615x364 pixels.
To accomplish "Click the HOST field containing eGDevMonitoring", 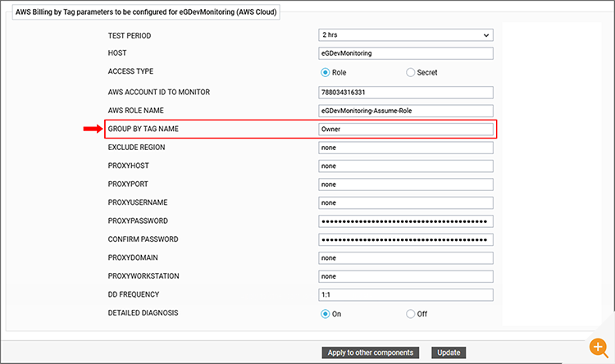I will [x=406, y=53].
